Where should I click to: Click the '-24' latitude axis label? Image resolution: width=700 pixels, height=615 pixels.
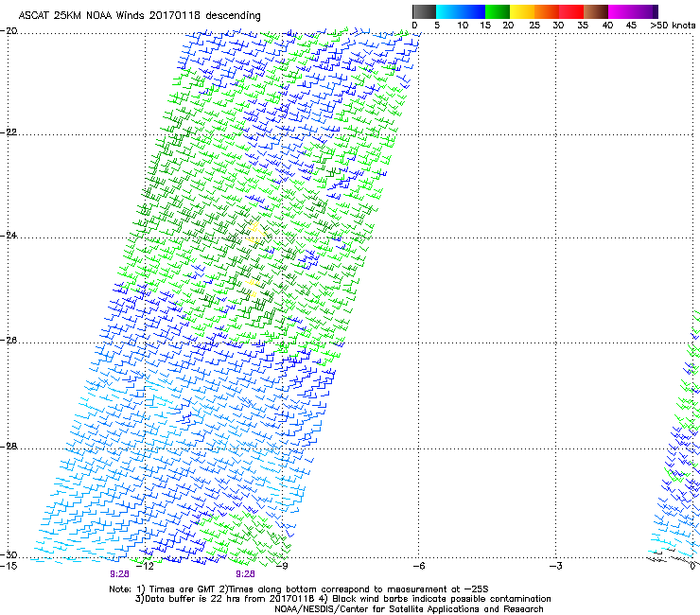point(9,236)
